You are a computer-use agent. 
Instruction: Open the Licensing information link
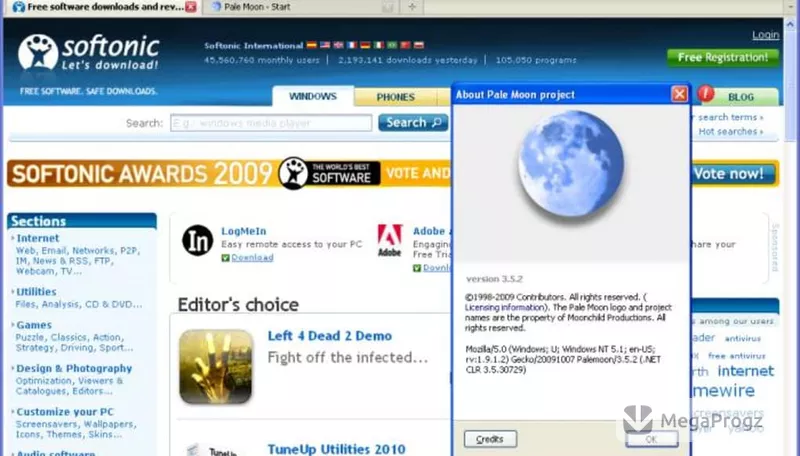505,308
